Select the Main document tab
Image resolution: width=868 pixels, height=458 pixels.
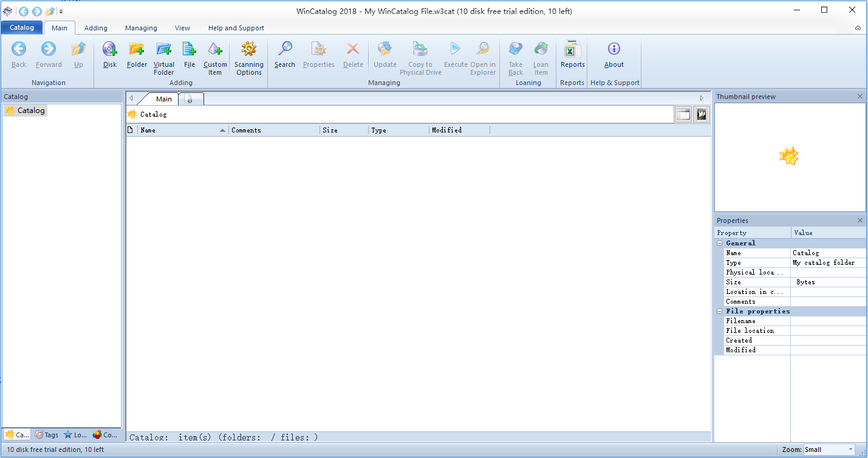(164, 99)
